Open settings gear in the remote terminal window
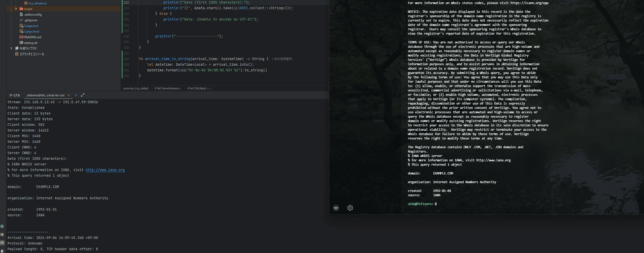Viewport: 644px width, 253px height. [x=350, y=208]
